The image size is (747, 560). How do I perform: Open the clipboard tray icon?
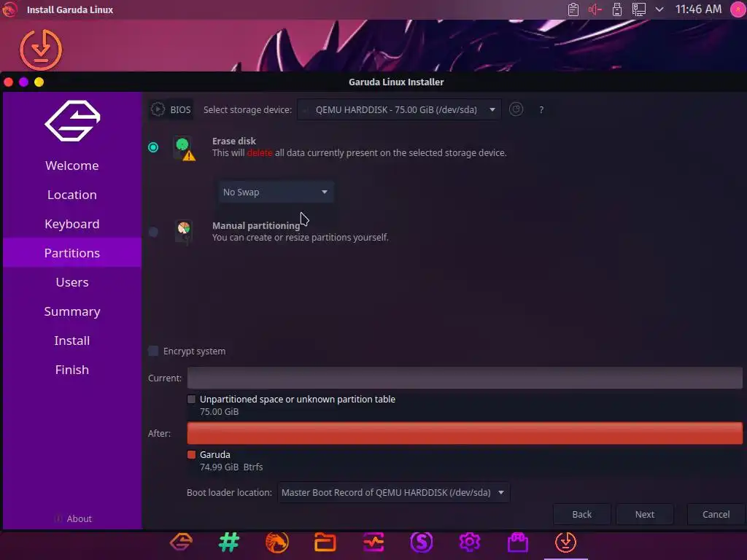[573, 9]
